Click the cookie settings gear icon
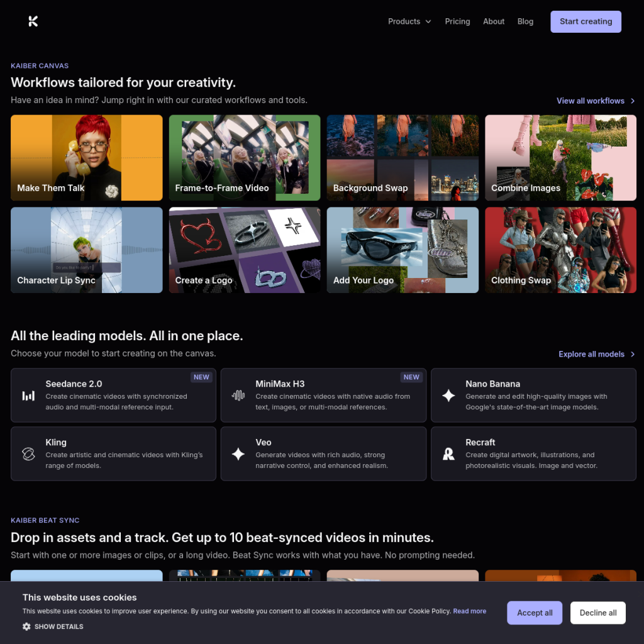The width and height of the screenshot is (644, 644). (26, 626)
